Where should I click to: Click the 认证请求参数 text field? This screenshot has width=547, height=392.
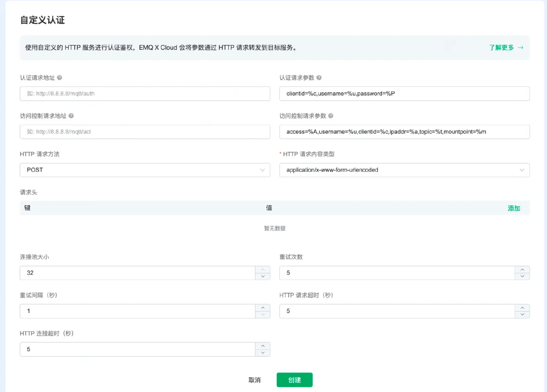click(404, 94)
